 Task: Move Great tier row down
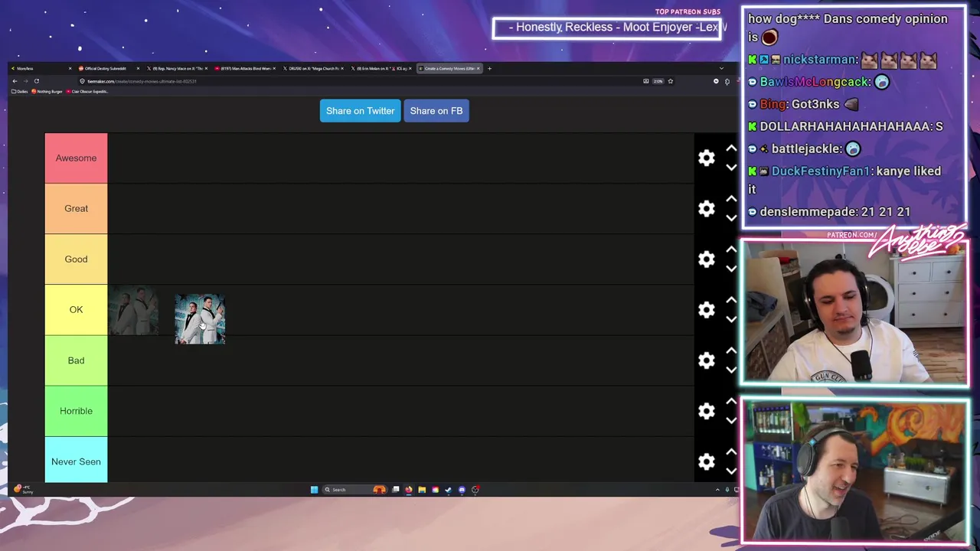[x=731, y=218]
